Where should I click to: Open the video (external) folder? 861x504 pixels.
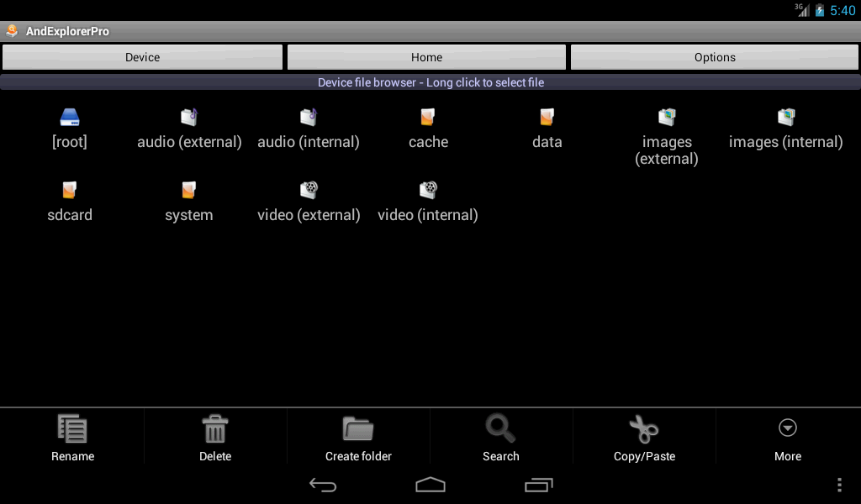[309, 191]
